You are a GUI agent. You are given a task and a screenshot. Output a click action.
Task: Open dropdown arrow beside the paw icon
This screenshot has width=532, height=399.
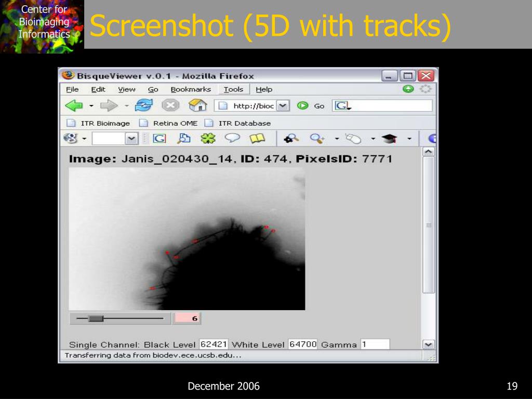tap(84, 139)
